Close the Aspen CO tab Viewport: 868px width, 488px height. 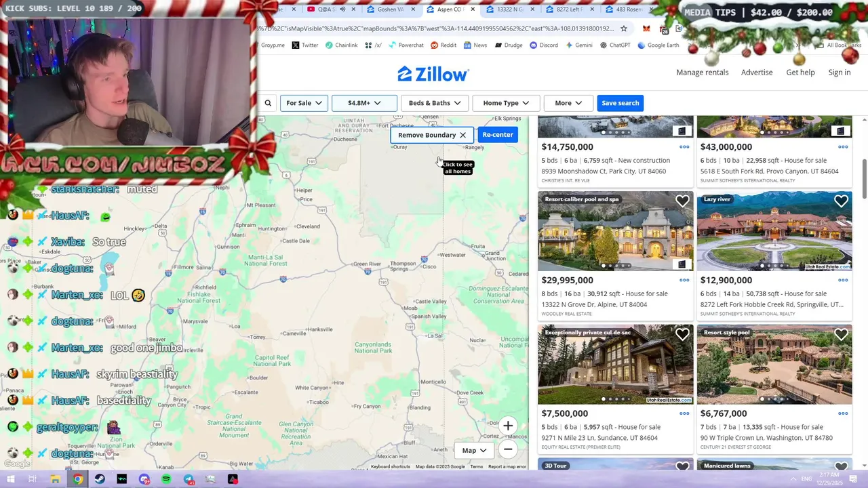pyautogui.click(x=473, y=9)
